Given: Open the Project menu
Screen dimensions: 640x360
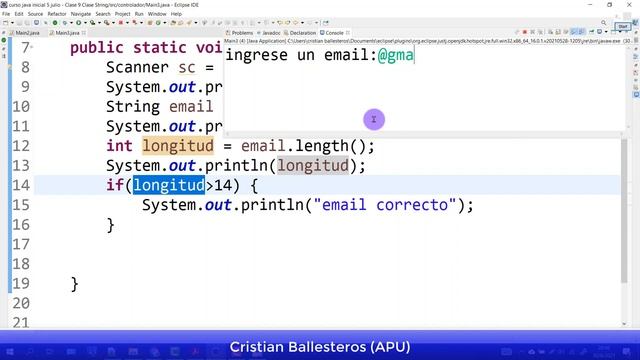Looking at the screenshot, I should pyautogui.click(x=122, y=14).
